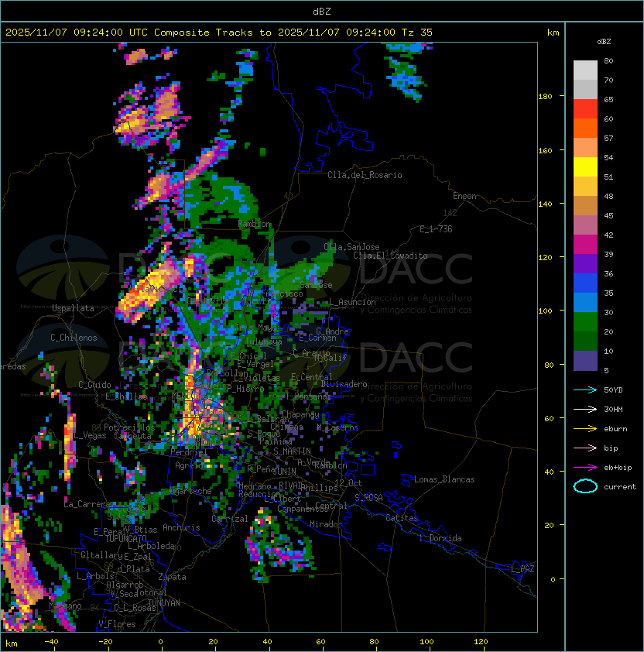Click legend value '36'

608,273
